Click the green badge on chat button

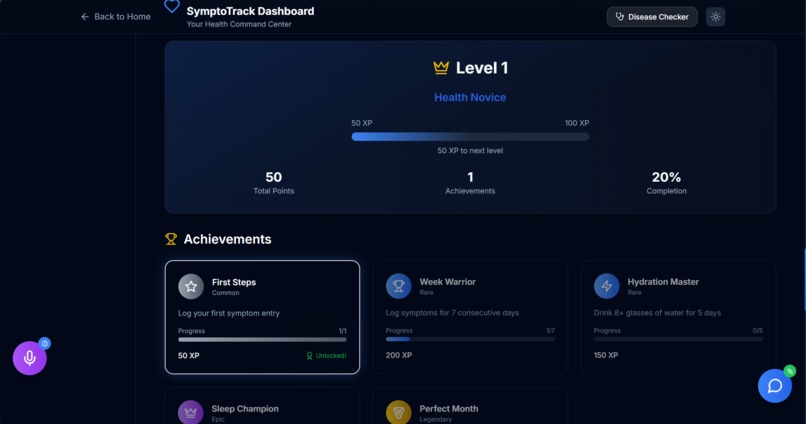[x=790, y=371]
